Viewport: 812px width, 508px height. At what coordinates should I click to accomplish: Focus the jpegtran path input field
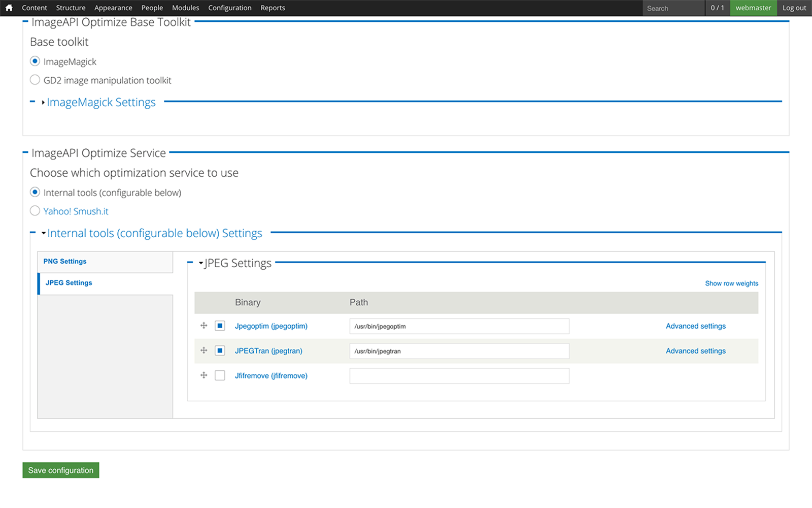(x=459, y=351)
